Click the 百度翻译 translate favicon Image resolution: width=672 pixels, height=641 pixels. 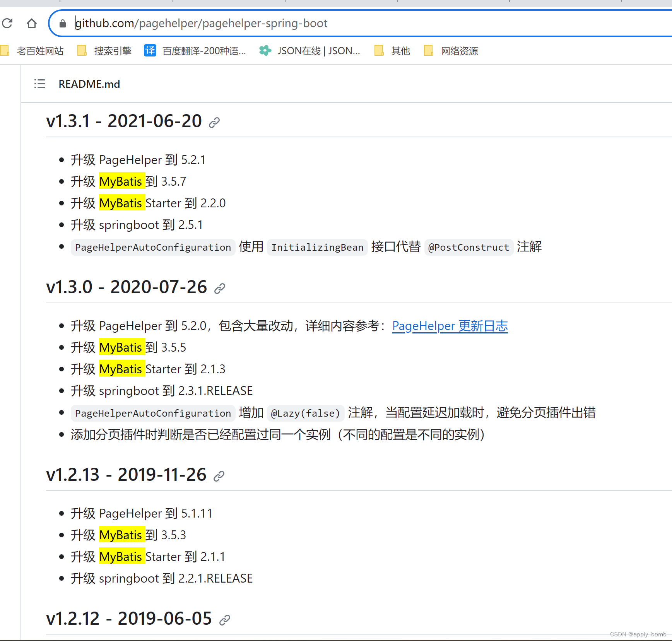tap(150, 51)
